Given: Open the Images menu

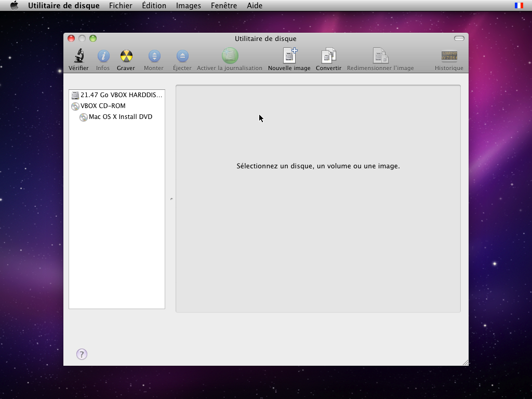Looking at the screenshot, I should (188, 6).
